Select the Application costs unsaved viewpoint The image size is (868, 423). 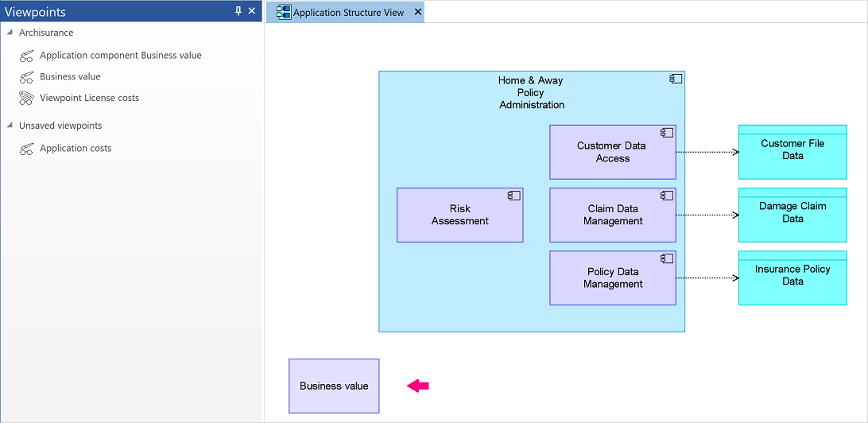coord(76,149)
